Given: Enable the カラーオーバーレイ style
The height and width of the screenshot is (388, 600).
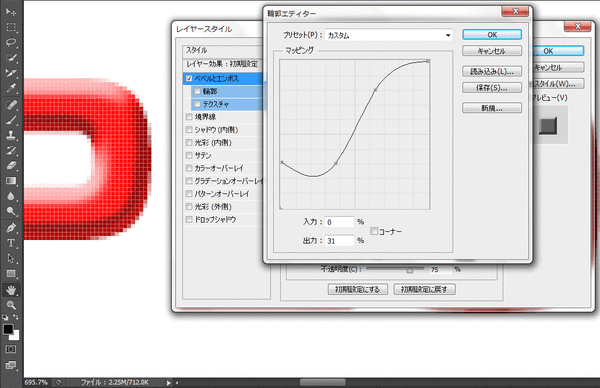Looking at the screenshot, I should [x=189, y=168].
